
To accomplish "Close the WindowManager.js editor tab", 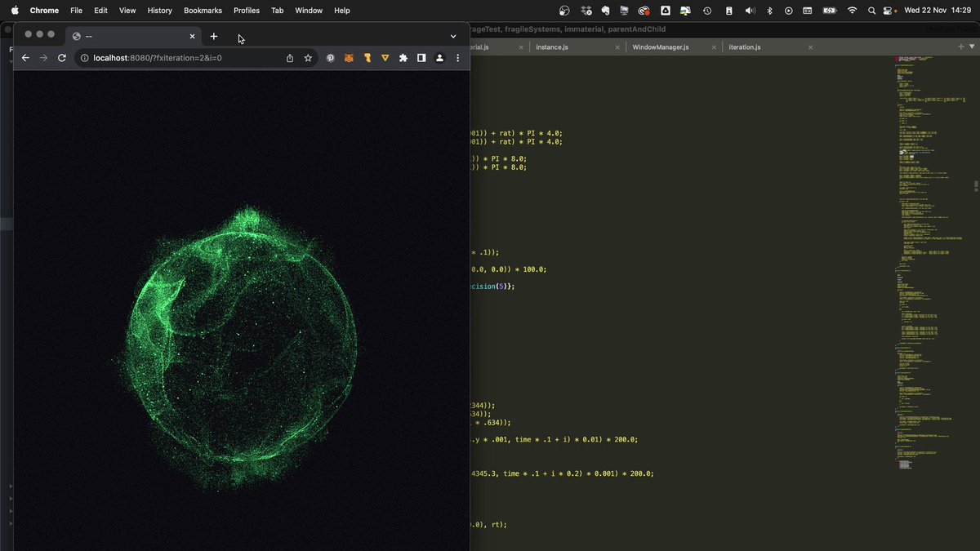I will (712, 47).
